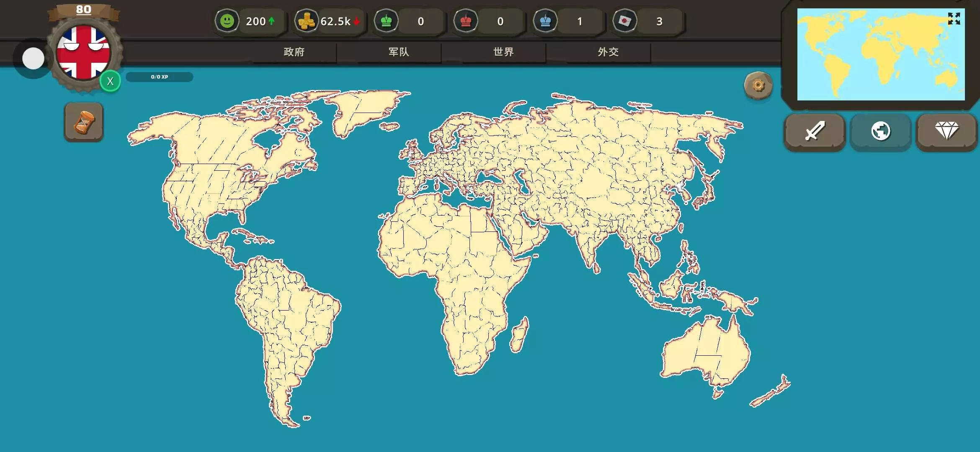Expand the minimap with arrows icon
Screen dimensions: 980x452
[x=954, y=18]
